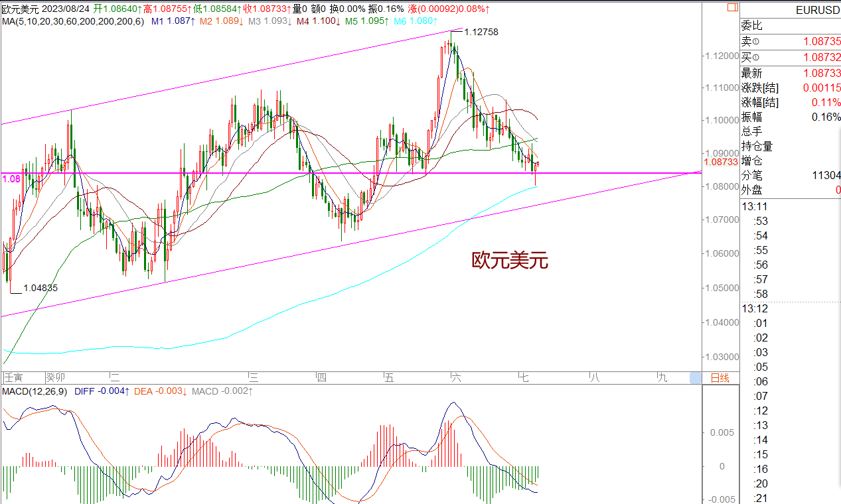This screenshot has width=841, height=504.
Task: Click the 壬寅 marker on time axis
Action: pos(14,378)
